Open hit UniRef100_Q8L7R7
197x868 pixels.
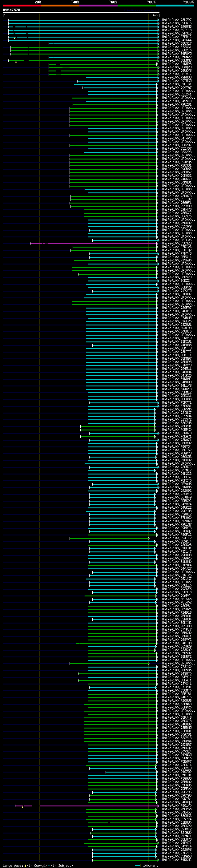(176, 20)
